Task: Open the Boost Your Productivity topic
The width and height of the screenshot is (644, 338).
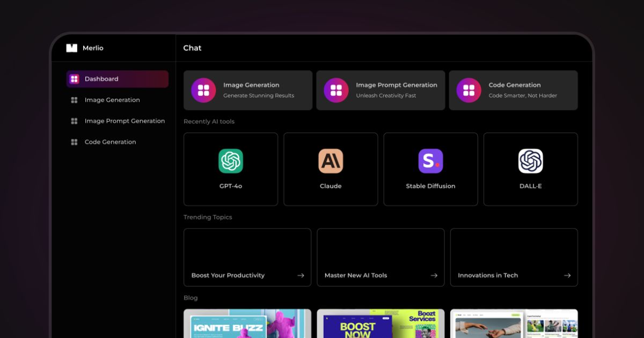Action: point(247,257)
